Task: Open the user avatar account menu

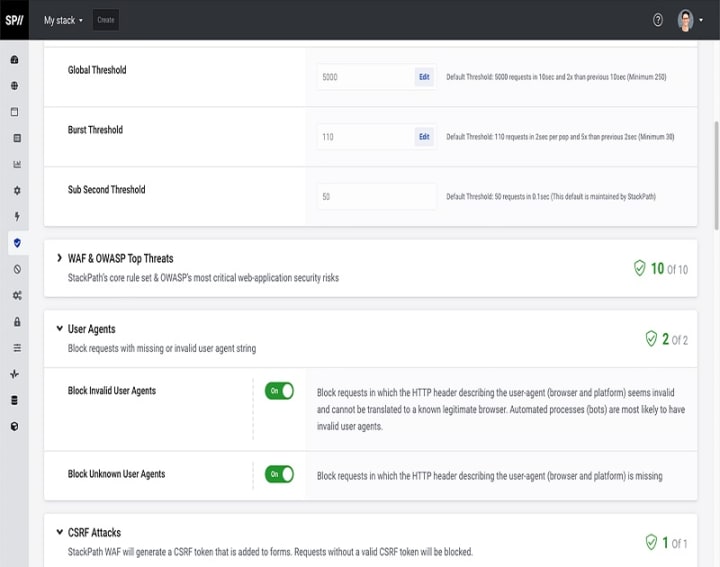Action: pos(689,20)
